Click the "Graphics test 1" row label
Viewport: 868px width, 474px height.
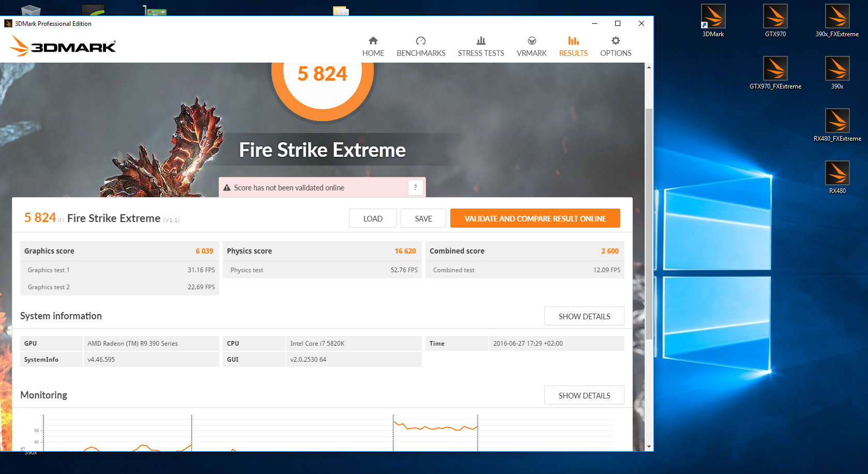pos(49,270)
